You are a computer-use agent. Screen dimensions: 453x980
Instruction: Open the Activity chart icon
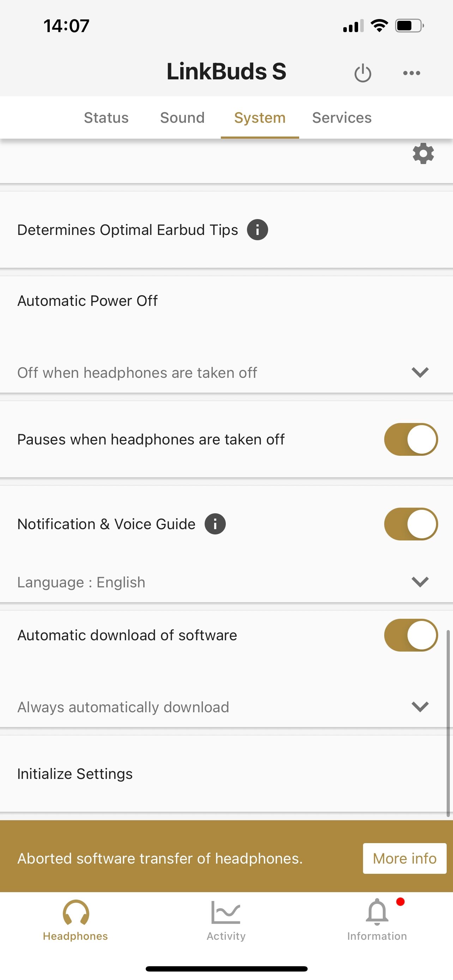click(226, 912)
